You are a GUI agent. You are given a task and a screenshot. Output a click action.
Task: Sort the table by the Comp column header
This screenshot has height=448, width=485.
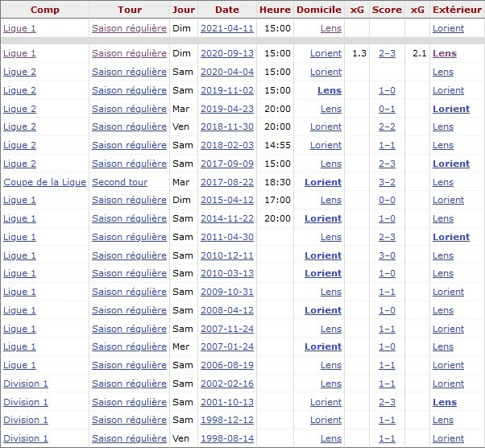click(45, 10)
